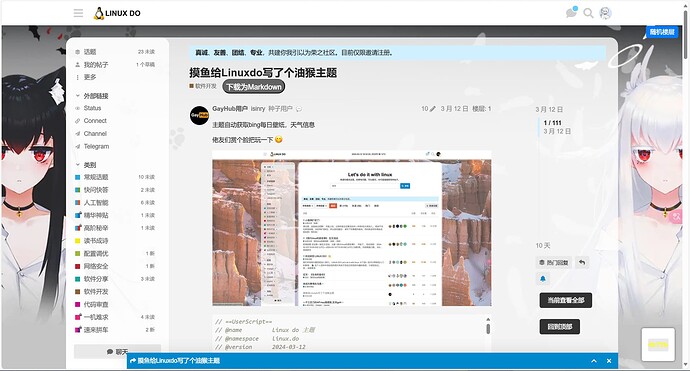The image size is (690, 371).
Task: Click the 下载为Markdown button
Action: pyautogui.click(x=254, y=87)
